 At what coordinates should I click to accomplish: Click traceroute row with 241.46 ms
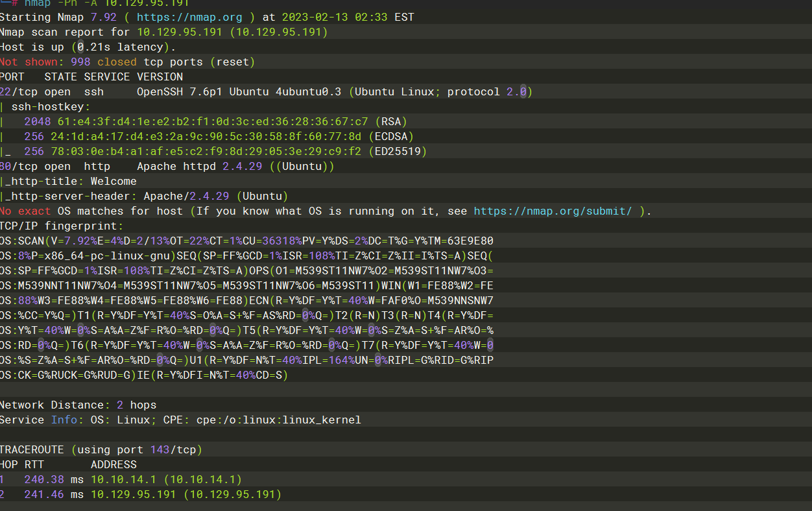click(141, 494)
